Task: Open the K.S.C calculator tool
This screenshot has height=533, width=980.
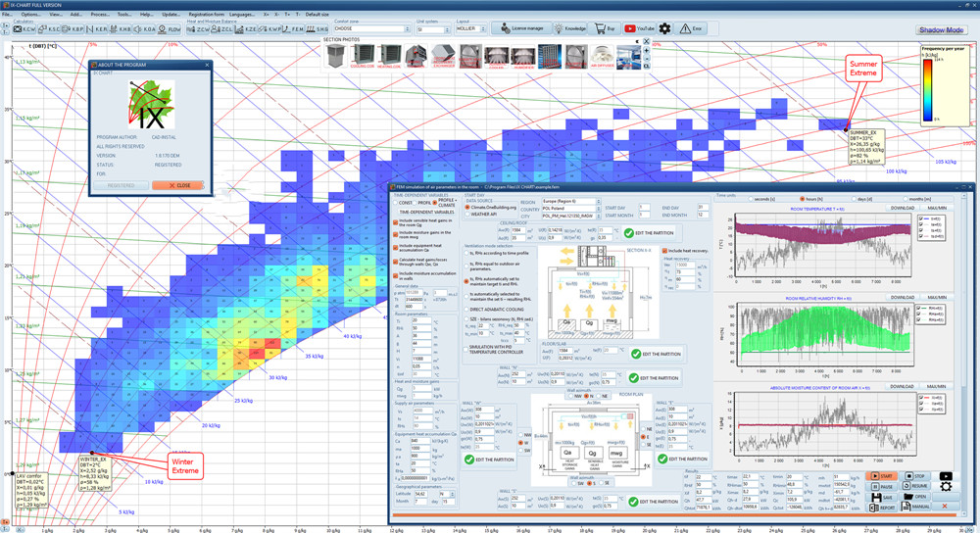Action: [49, 29]
